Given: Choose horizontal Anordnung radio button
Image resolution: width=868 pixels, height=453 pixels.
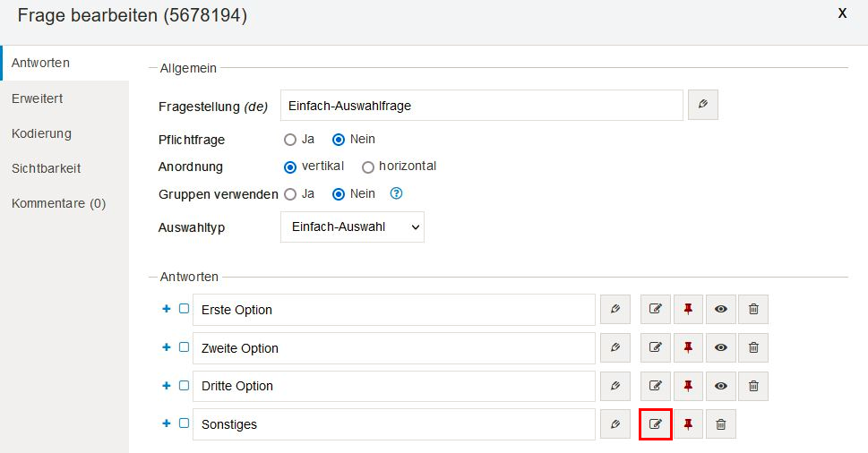Looking at the screenshot, I should pos(368,167).
